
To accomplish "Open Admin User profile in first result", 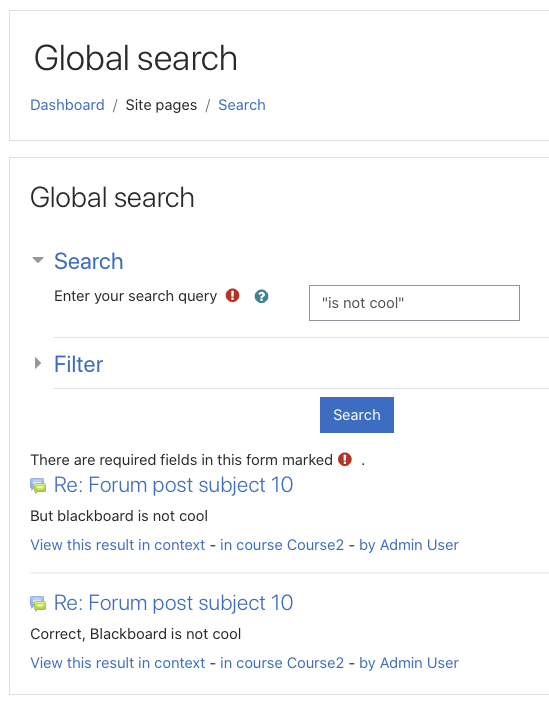I will [x=409, y=545].
